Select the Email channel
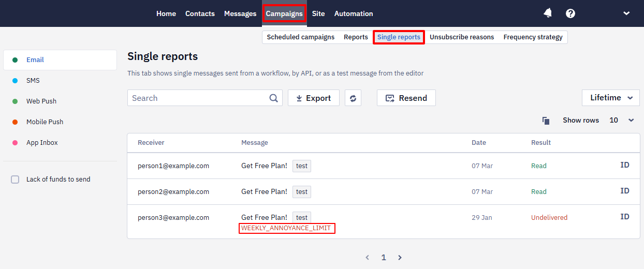644x269 pixels. tap(60, 60)
